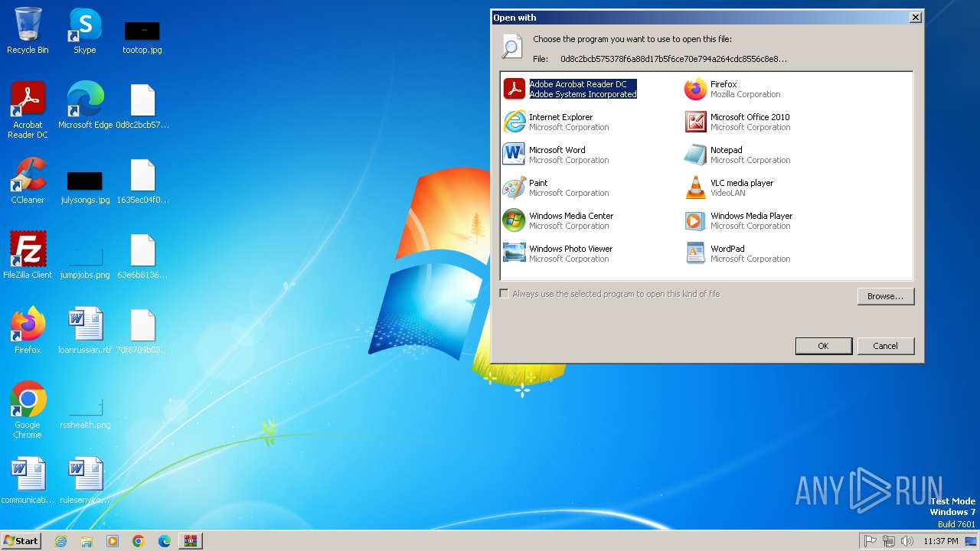Open Windows Media Player from the taskbar
The image size is (980, 551).
point(113,541)
